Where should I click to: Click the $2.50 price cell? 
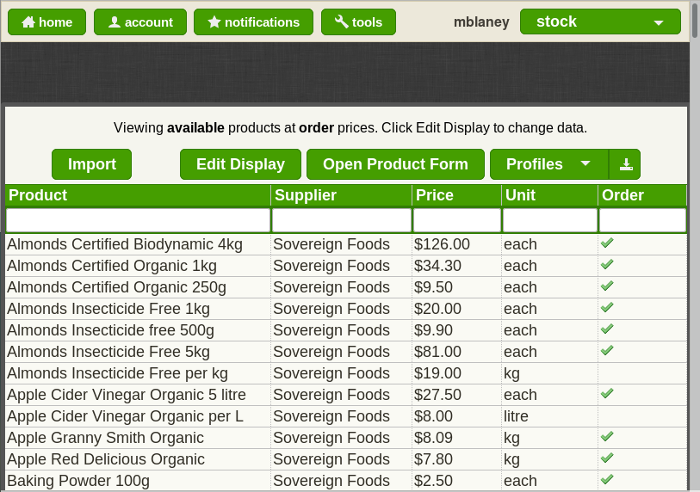pos(457,481)
